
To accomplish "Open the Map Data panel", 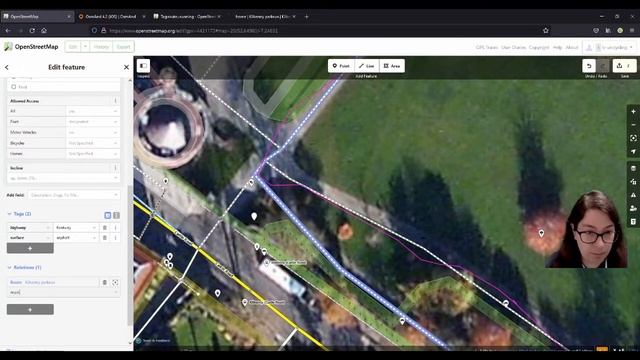I will (633, 182).
